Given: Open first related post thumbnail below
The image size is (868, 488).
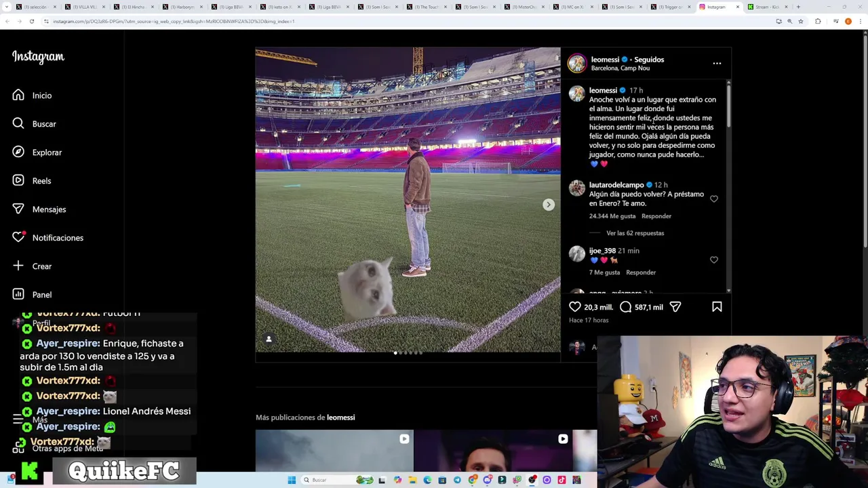Looking at the screenshot, I should [334, 451].
